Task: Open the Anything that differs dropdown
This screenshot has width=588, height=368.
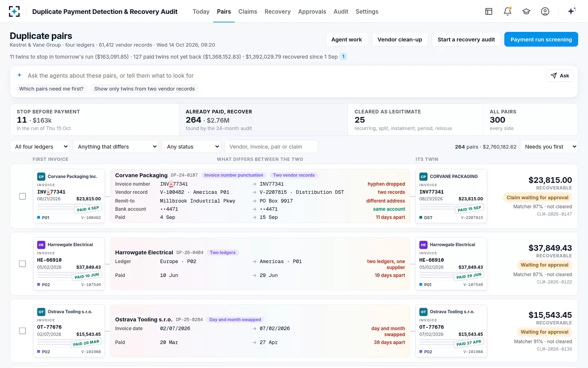Action: coord(116,147)
